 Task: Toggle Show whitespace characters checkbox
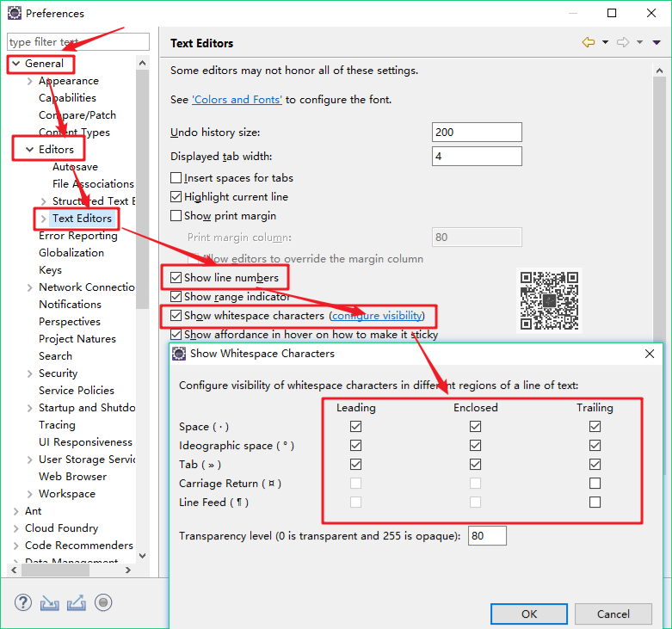coord(176,315)
